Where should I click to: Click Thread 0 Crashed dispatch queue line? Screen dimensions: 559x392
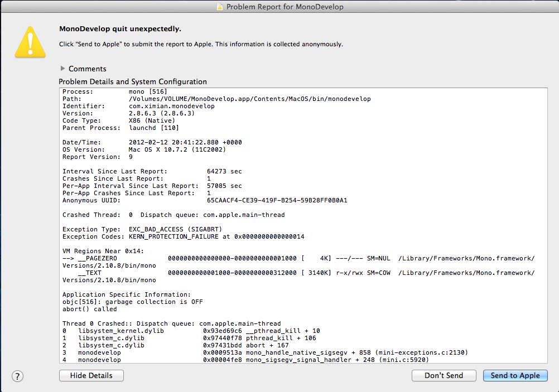point(171,323)
